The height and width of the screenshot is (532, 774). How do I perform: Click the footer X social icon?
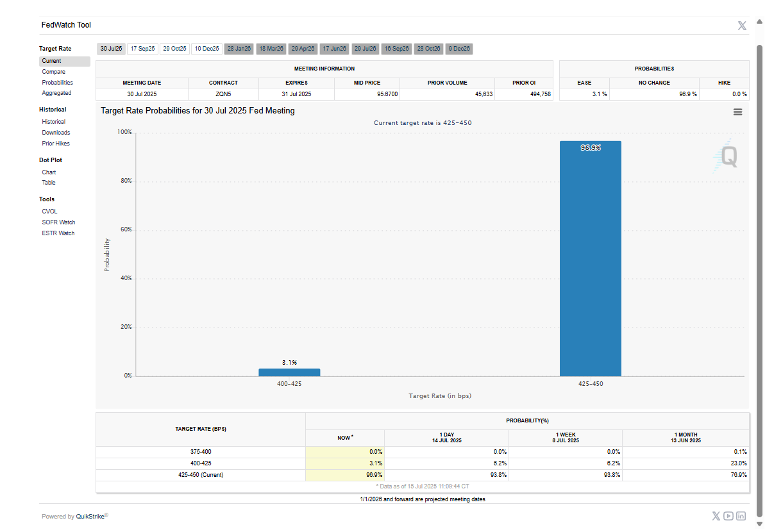pyautogui.click(x=716, y=516)
